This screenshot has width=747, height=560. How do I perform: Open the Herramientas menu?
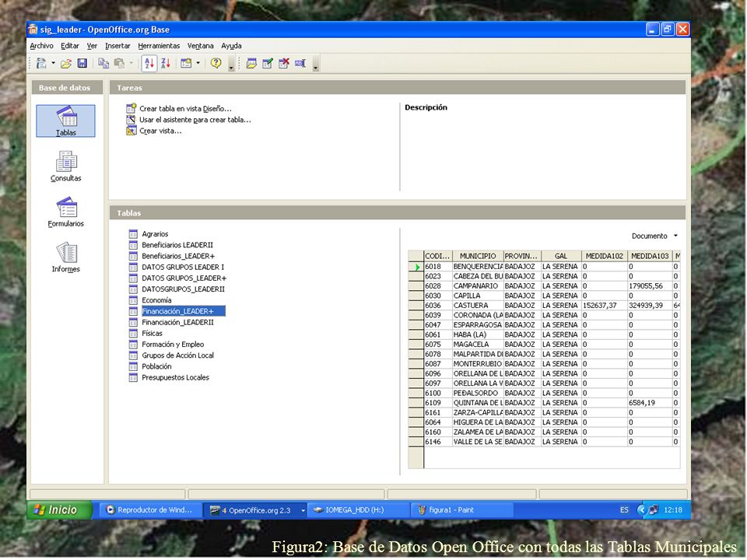(159, 46)
